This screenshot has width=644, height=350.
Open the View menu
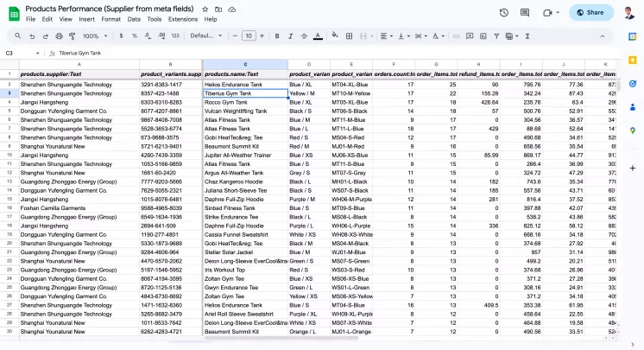[x=66, y=19]
